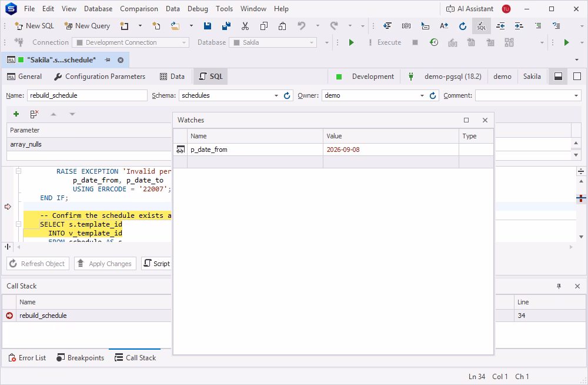Image resolution: width=588 pixels, height=385 pixels.
Task: Open the document tabs list dropdown arrow
Action: point(577,60)
